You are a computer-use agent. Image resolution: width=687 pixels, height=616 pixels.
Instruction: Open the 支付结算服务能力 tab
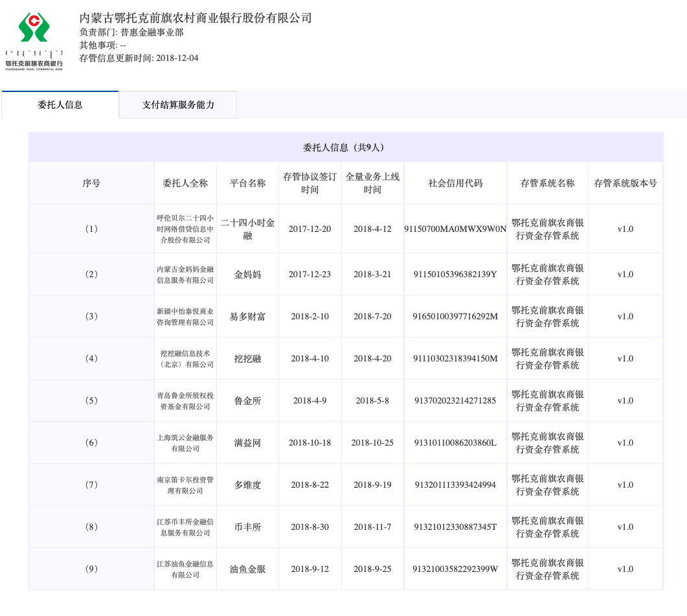coord(178,105)
